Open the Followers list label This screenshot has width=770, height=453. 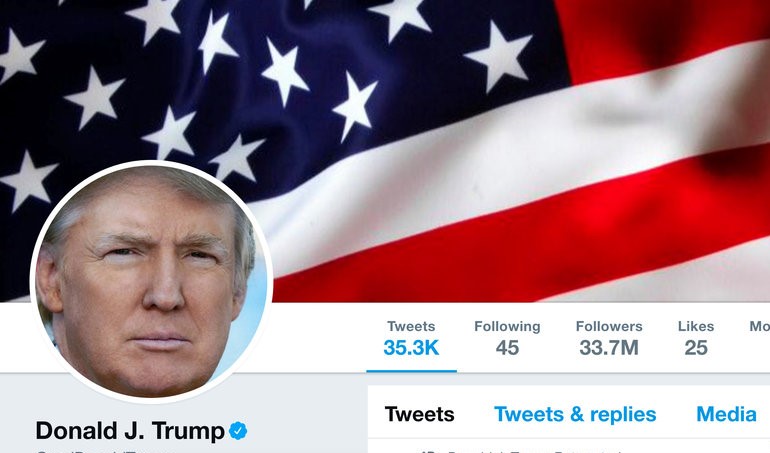click(609, 326)
